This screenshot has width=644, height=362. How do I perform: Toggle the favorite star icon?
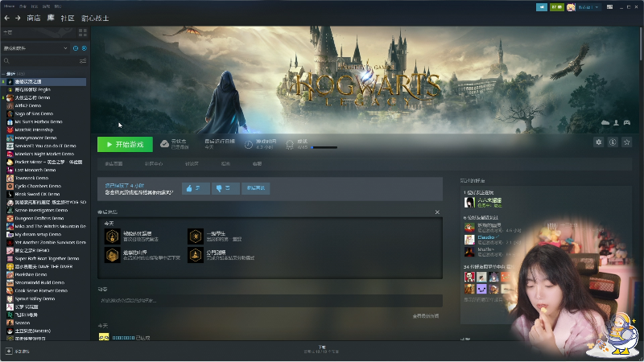(627, 142)
